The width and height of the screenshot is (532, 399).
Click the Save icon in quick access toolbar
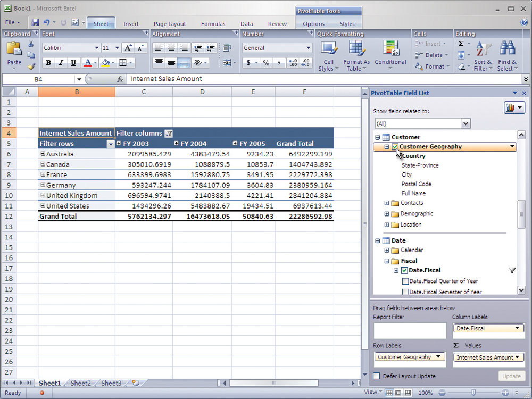click(35, 23)
